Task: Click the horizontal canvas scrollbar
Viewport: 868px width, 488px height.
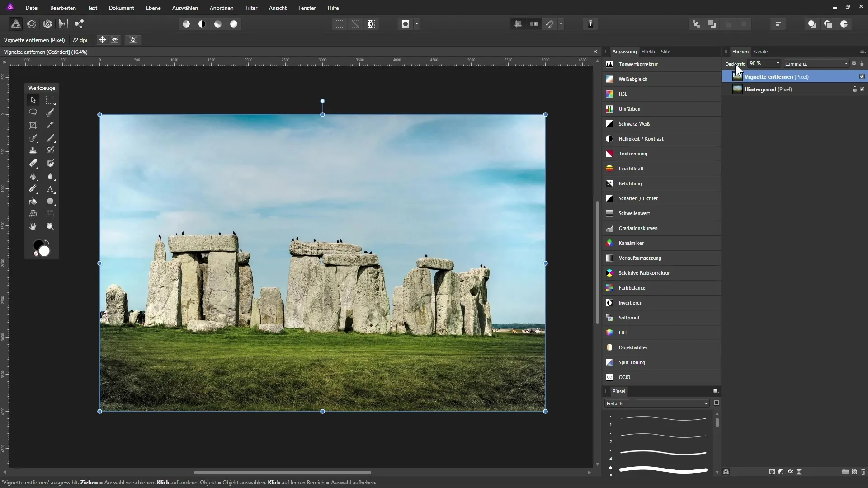Action: click(283, 472)
